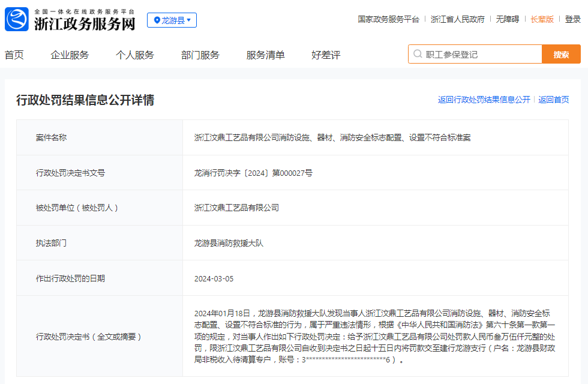Screen dimensions: 588x384
Task: Open the 企业服务 menu
Action: click(70, 55)
